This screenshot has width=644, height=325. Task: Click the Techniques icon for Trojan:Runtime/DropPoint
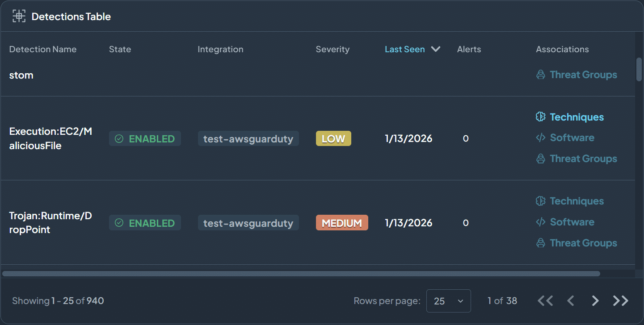tap(540, 201)
